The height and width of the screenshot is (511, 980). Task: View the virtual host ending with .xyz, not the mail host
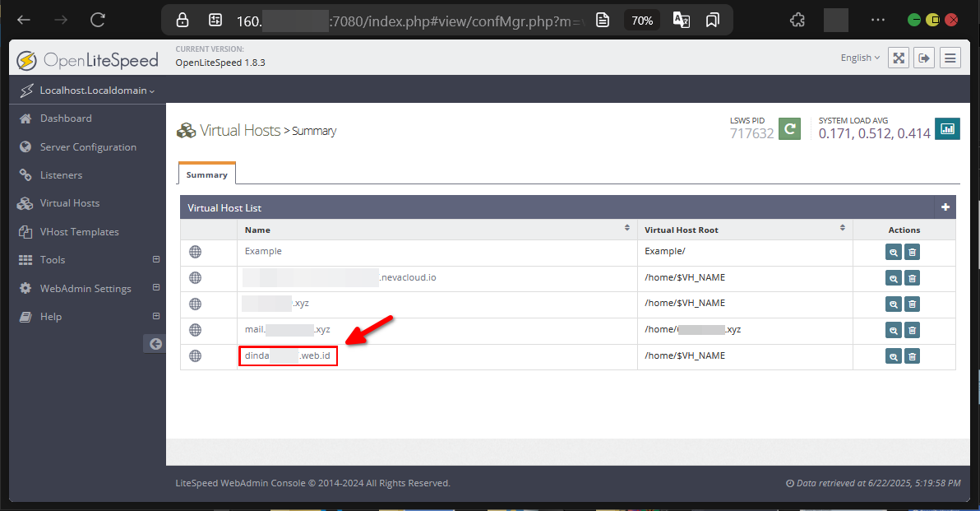tap(893, 304)
